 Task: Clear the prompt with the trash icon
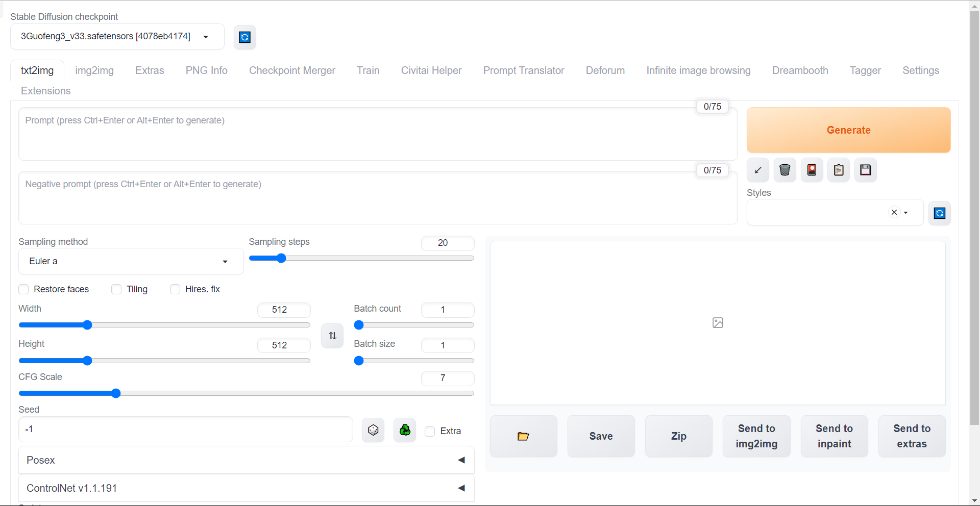785,170
